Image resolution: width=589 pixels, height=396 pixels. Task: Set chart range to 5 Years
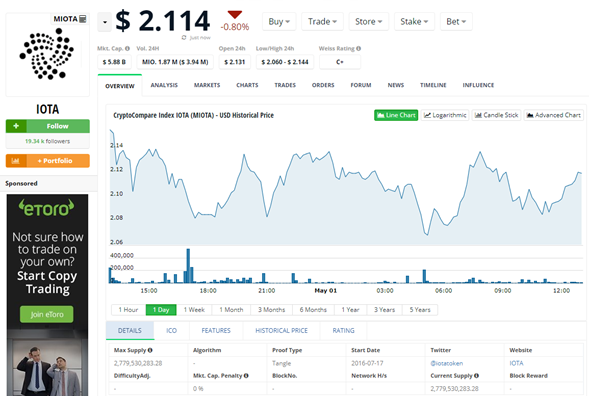point(420,310)
